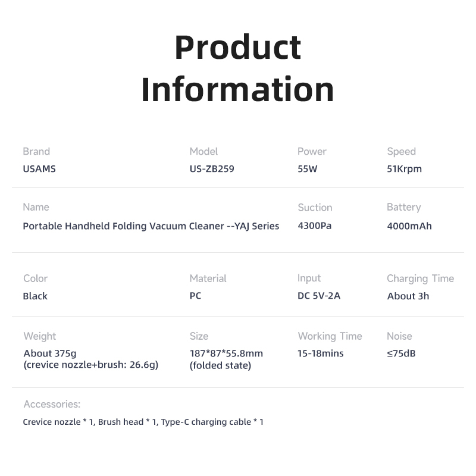Select the "About 375g" weight value
Viewport: 476px width, 476px height.
[x=50, y=353]
